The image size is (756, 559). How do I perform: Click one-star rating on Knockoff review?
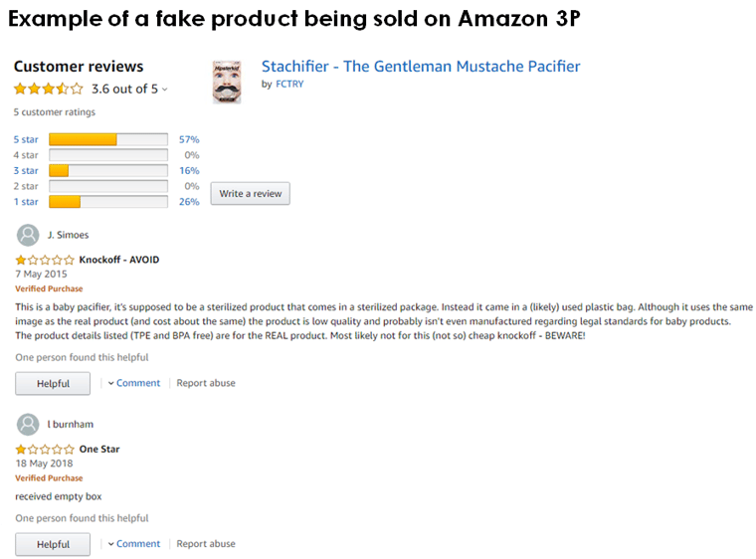45,260
